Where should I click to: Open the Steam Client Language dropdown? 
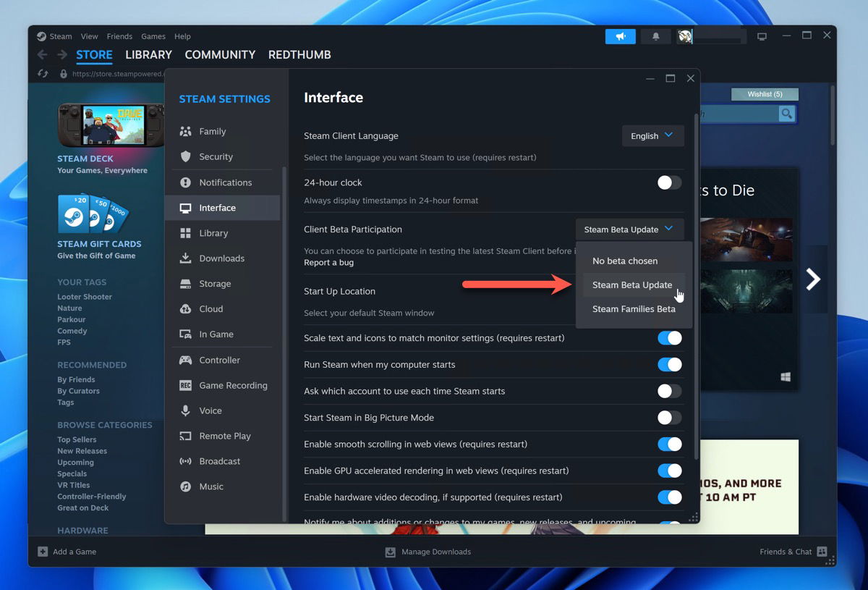[652, 135]
